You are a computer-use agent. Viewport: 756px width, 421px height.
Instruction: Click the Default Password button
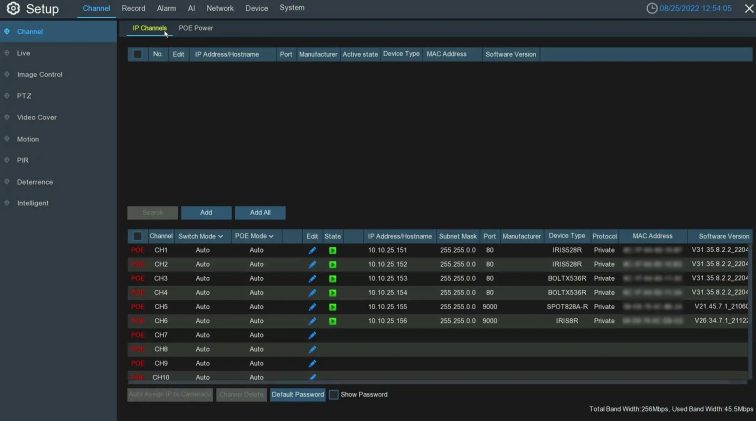297,395
